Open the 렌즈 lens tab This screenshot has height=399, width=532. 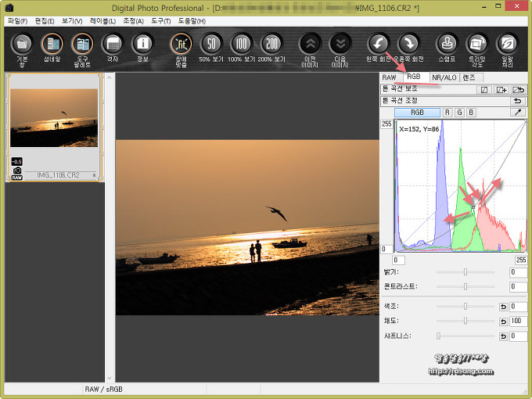(471, 77)
